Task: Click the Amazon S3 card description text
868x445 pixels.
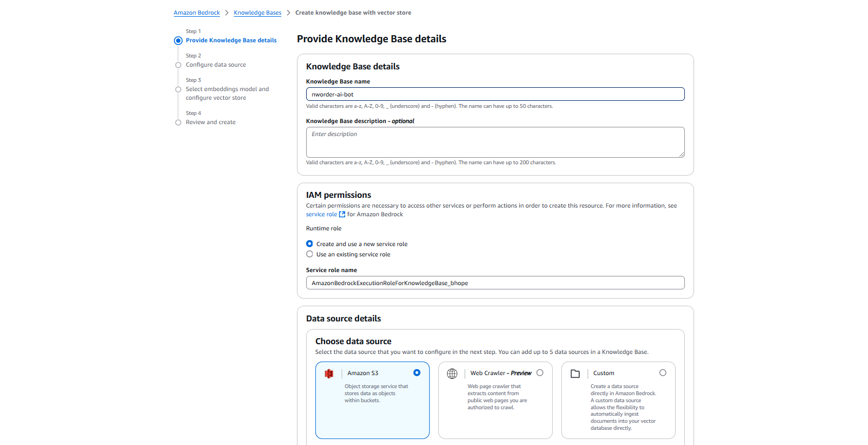Action: (x=376, y=394)
